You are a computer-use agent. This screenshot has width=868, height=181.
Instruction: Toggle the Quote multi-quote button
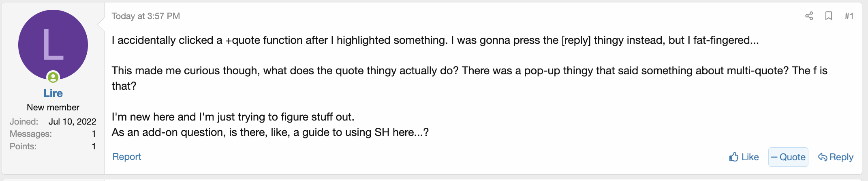(x=788, y=157)
